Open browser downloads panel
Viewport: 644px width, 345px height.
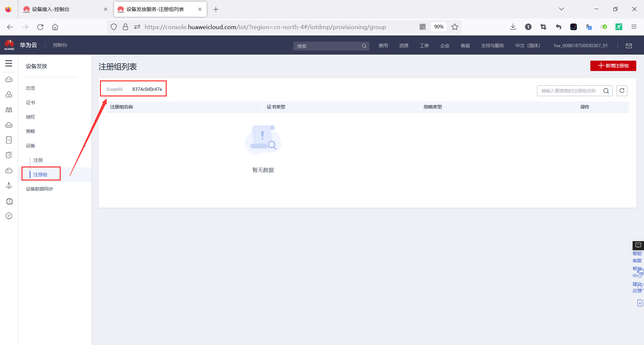click(x=513, y=27)
